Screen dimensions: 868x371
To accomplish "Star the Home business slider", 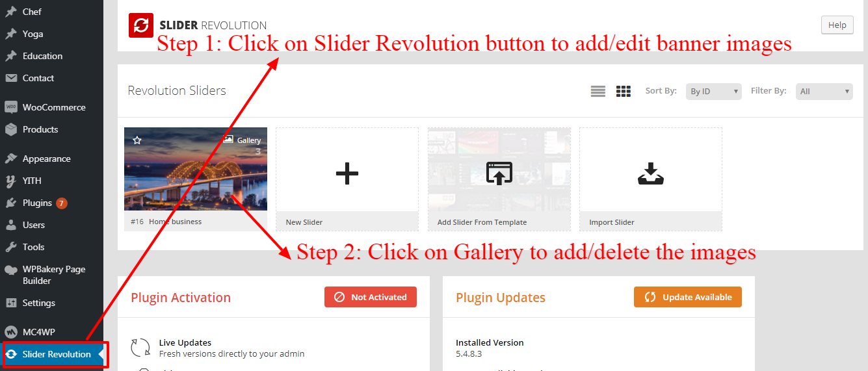I will pos(137,140).
